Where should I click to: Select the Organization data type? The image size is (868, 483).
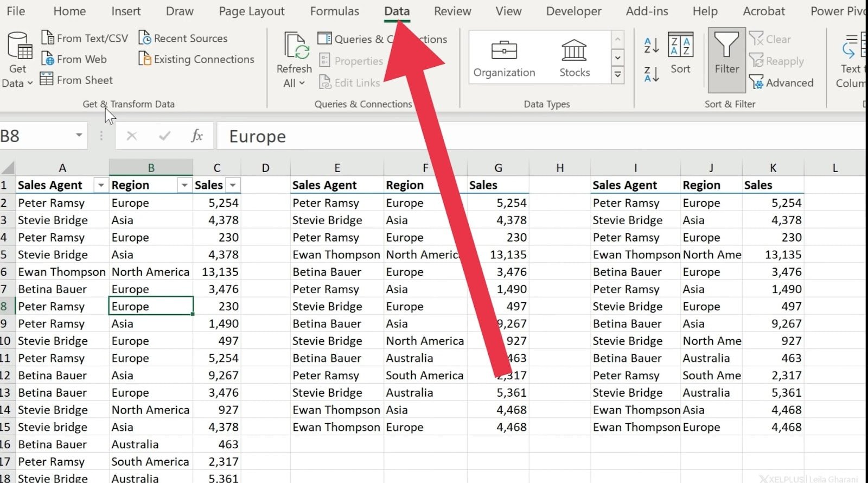tap(504, 59)
